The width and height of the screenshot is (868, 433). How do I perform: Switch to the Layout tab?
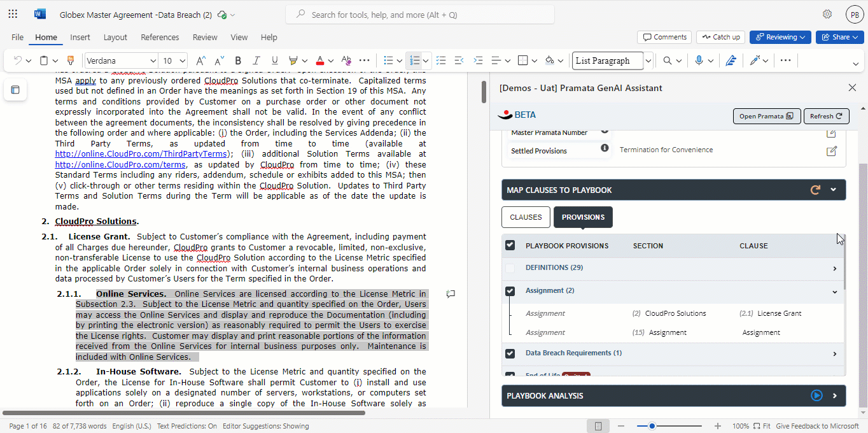115,37
